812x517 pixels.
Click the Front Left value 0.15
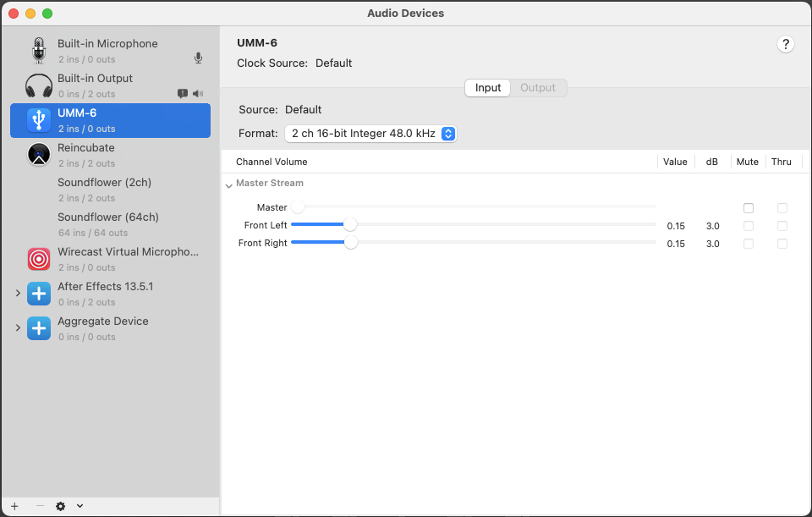(x=676, y=226)
